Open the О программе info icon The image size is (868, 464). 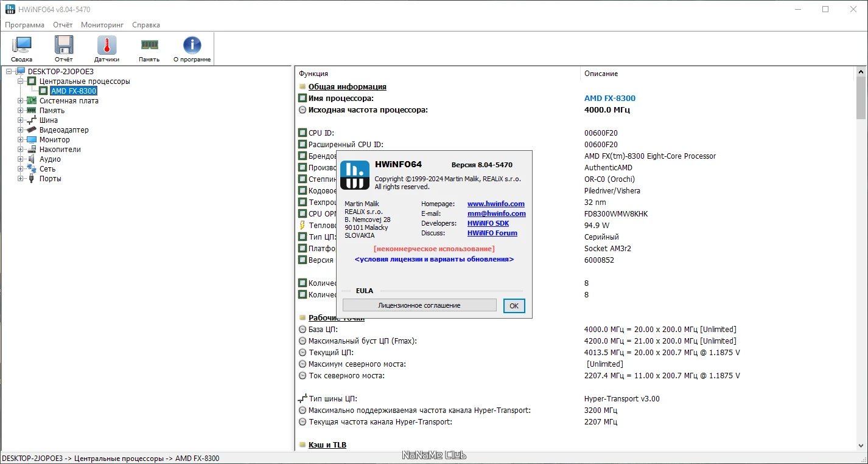192,49
